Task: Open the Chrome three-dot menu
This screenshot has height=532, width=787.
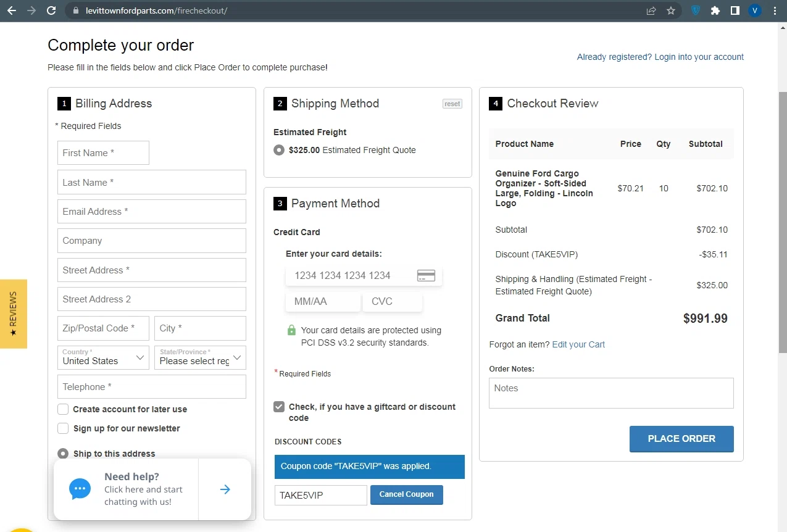Action: [x=775, y=10]
